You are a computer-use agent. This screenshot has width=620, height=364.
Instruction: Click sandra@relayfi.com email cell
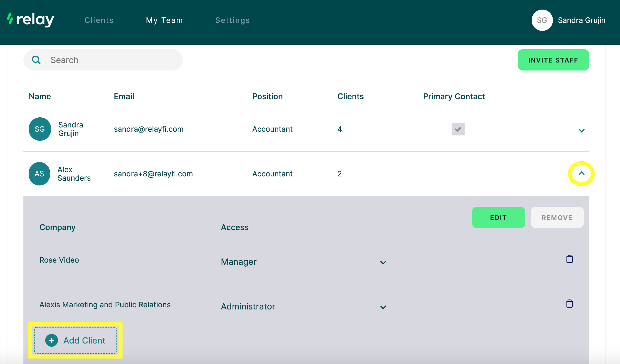149,129
